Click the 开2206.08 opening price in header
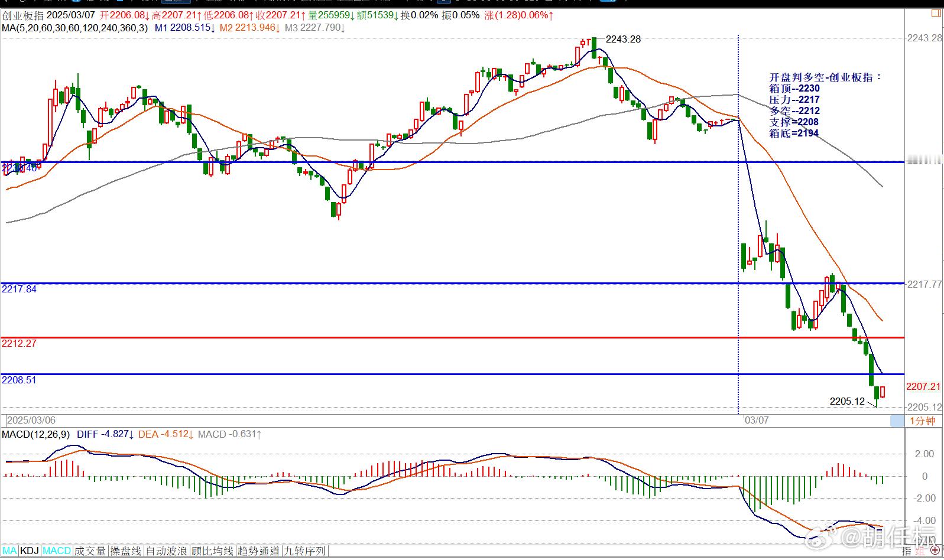This screenshot has height=560, width=944. 125,15
